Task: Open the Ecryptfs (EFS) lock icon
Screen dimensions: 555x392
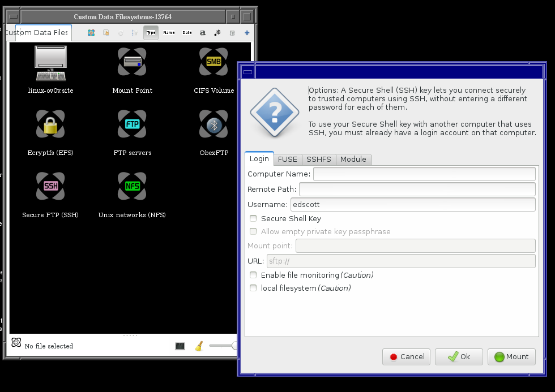Action: 50,124
